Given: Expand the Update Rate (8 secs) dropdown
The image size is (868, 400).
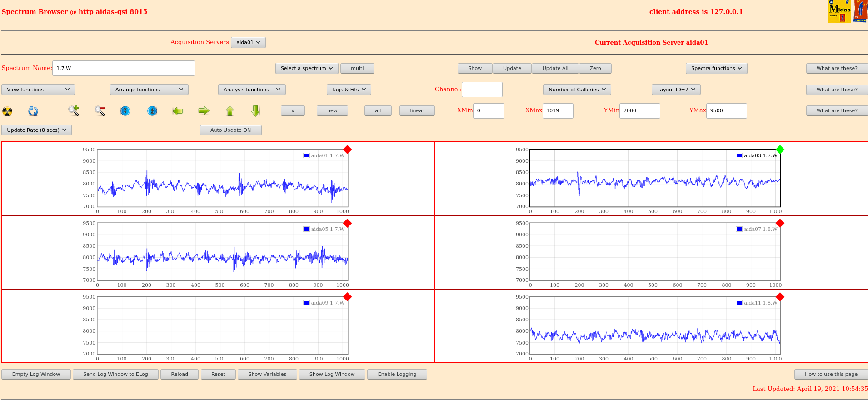Looking at the screenshot, I should coord(37,130).
